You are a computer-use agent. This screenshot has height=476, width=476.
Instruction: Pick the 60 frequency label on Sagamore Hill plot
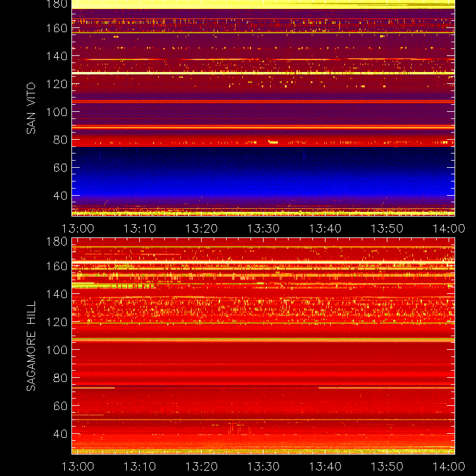61,406
